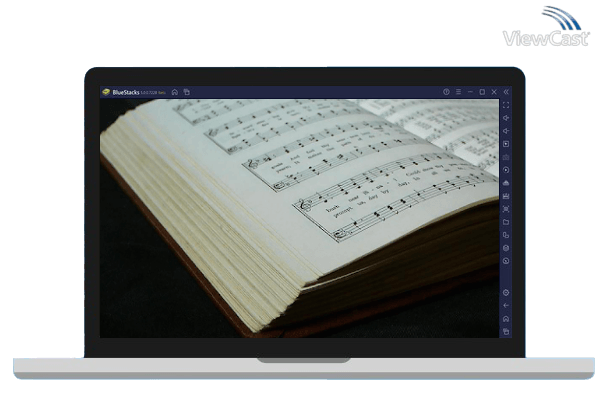Viewport: 602px width, 414px height.
Task: Click the install APK icon
Action: point(506,183)
